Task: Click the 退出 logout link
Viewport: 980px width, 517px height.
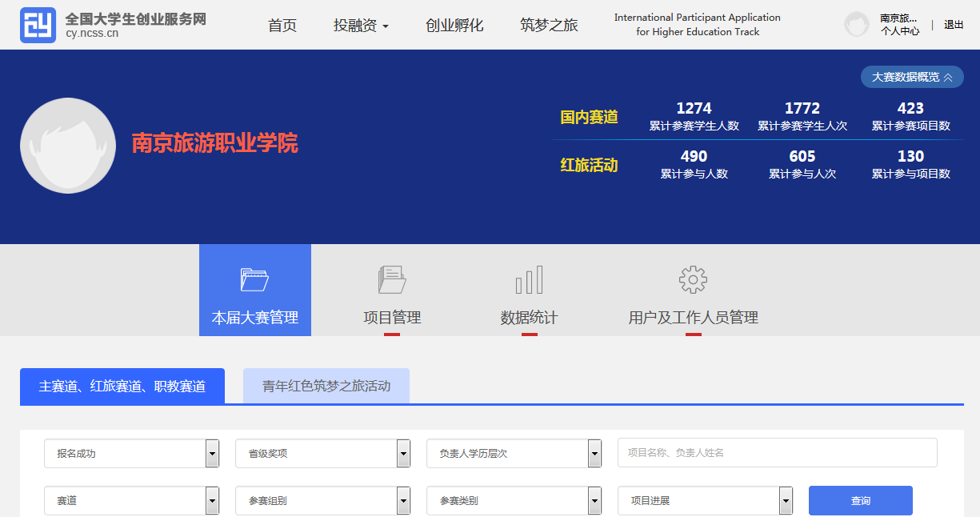Action: tap(954, 25)
